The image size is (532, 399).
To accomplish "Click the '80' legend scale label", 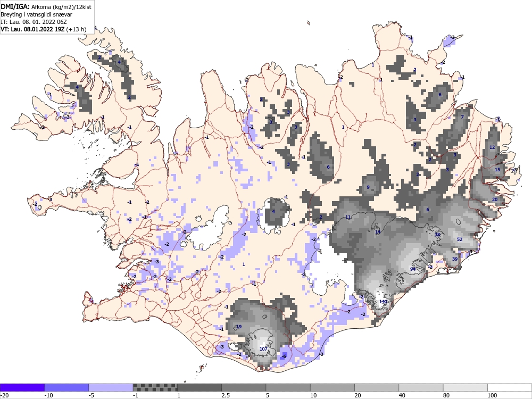I will pos(446,395).
